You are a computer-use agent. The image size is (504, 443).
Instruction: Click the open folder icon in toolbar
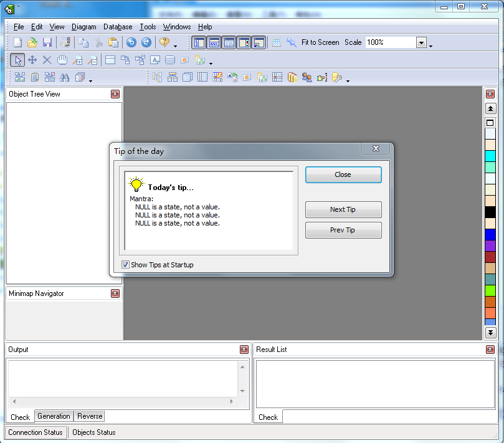point(32,42)
